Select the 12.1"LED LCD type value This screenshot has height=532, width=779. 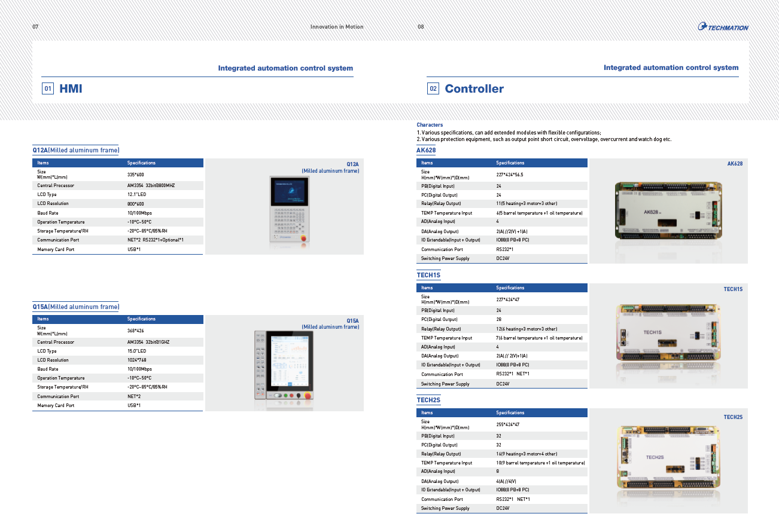tap(138, 195)
